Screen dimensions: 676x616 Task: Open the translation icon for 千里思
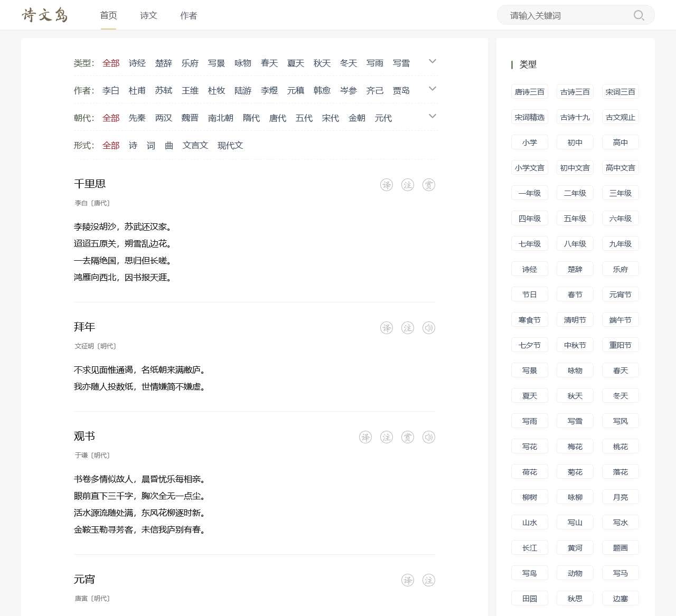point(386,185)
